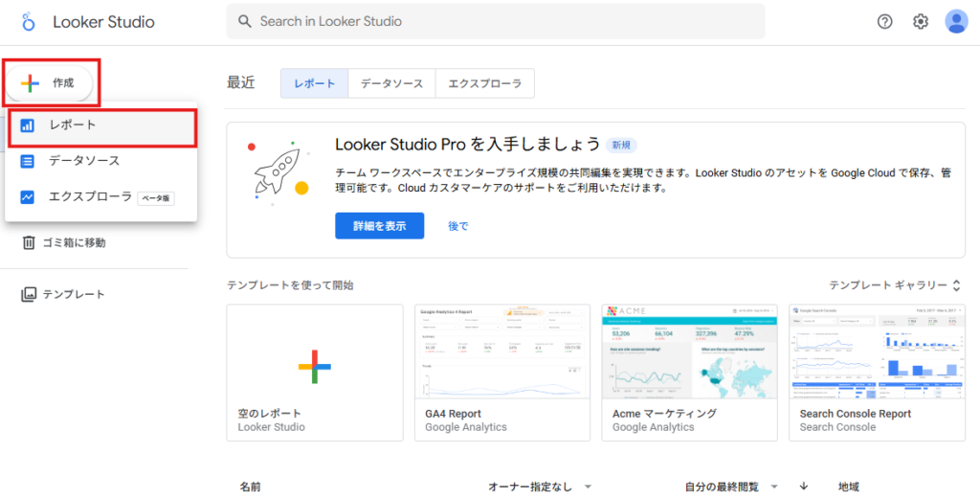Click the search magnifier icon

pyautogui.click(x=245, y=21)
